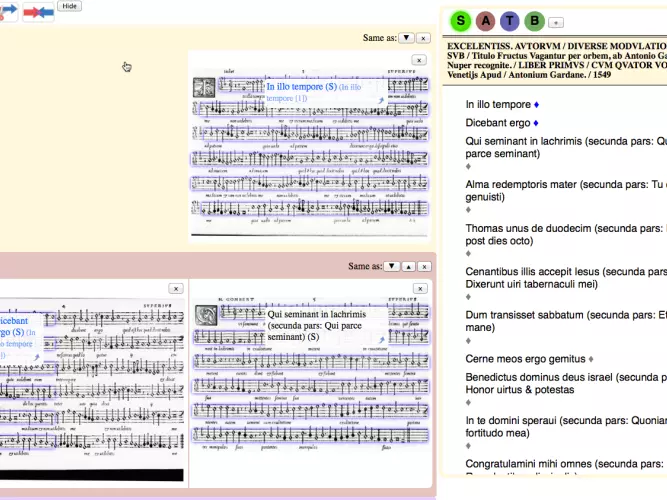Select the T voice part circle

tap(510, 21)
